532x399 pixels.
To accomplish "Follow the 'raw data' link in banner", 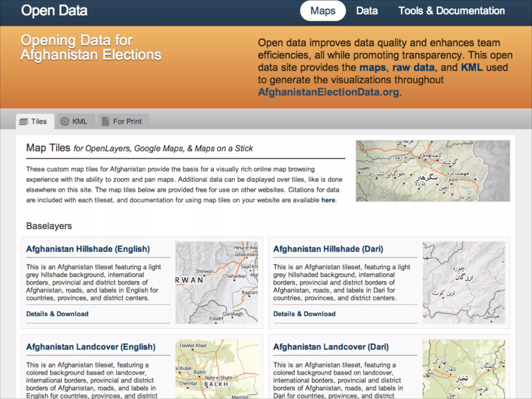I will click(413, 68).
